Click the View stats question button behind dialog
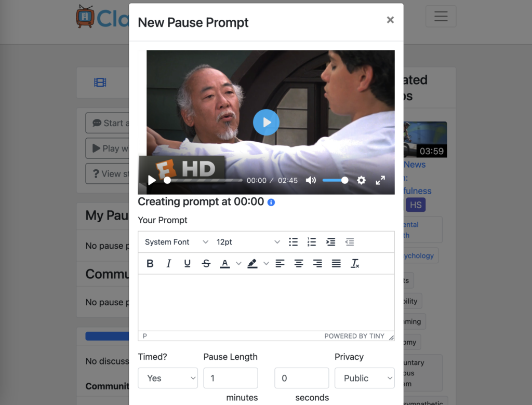The image size is (532, 405). coord(107,174)
